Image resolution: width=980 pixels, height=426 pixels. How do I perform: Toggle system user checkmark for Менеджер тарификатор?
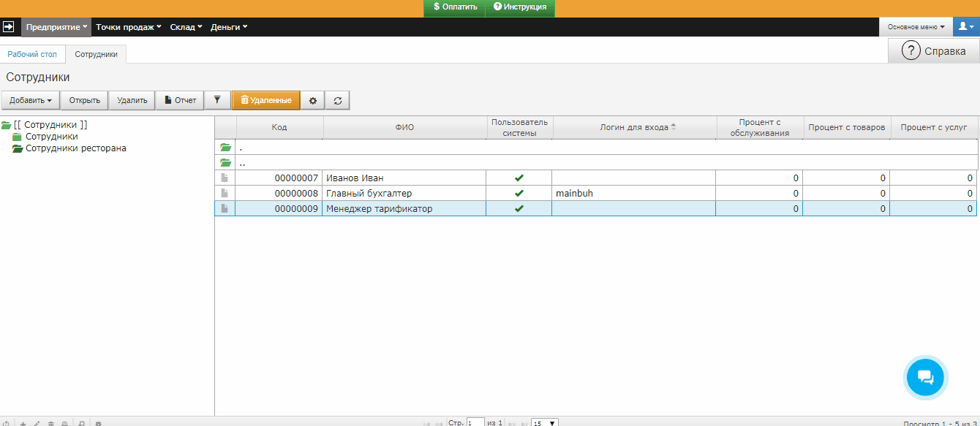point(519,209)
